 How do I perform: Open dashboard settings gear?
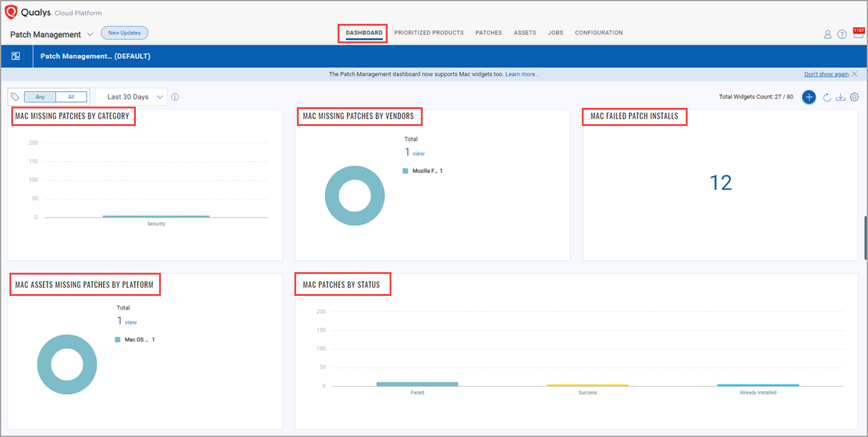pyautogui.click(x=854, y=97)
